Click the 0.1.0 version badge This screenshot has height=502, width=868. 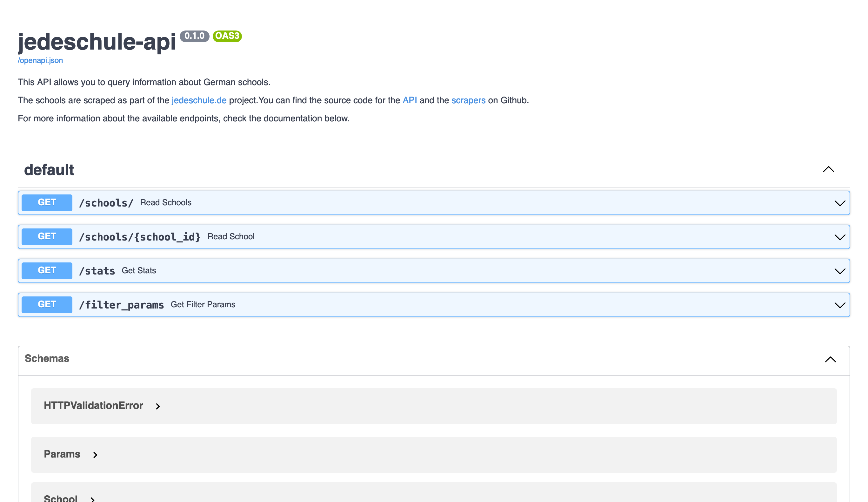point(194,36)
